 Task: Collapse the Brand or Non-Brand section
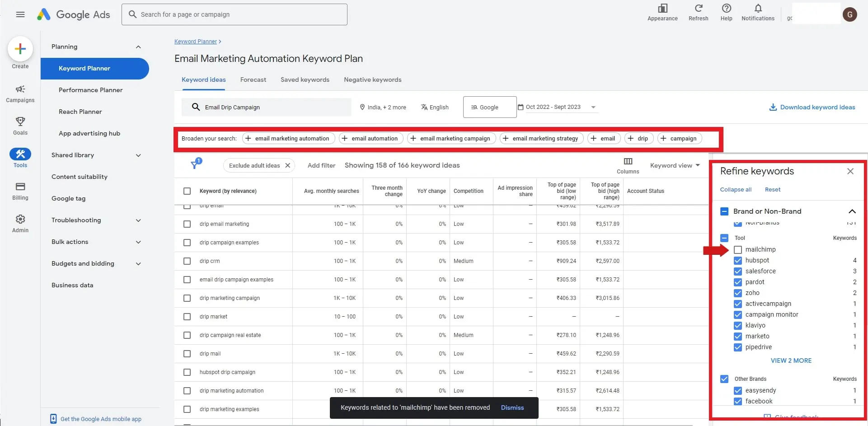852,211
